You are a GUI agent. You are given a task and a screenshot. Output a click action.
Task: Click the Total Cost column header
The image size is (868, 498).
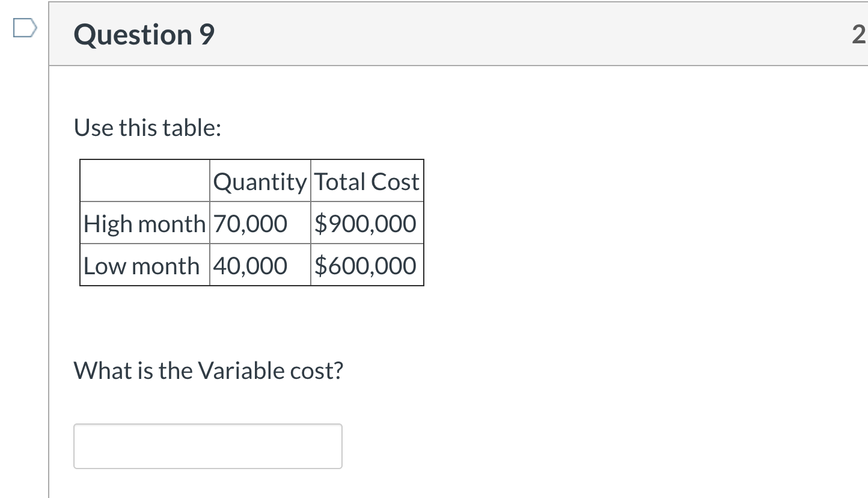click(367, 181)
